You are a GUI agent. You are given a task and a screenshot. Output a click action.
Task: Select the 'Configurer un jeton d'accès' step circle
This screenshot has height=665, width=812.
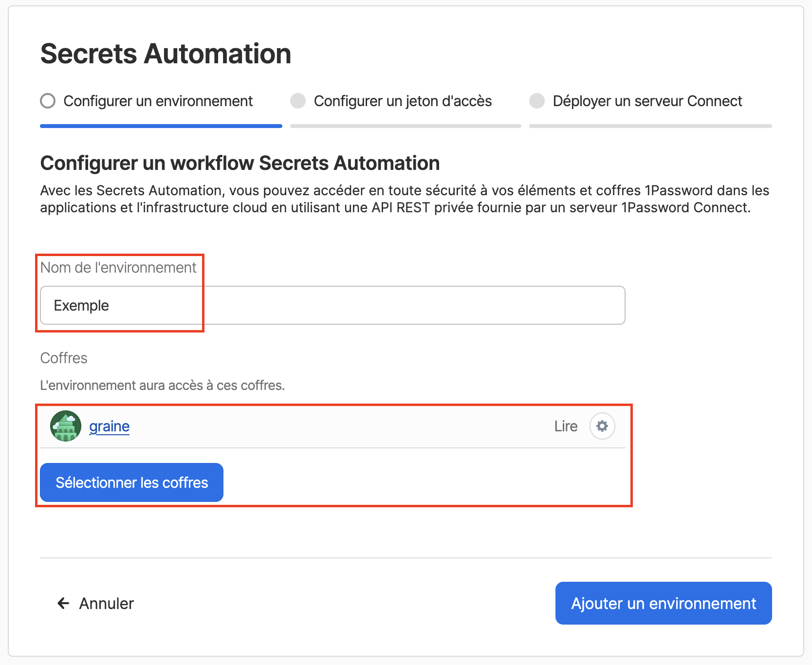[298, 101]
